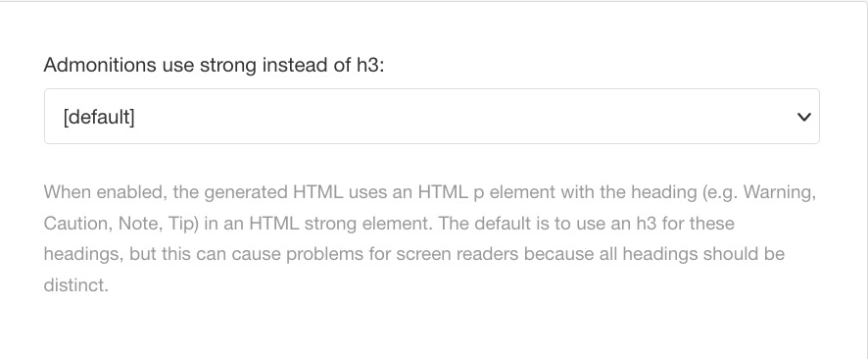This screenshot has width=868, height=359.
Task: Click 'h3:' at the end of the label
Action: coord(367,65)
